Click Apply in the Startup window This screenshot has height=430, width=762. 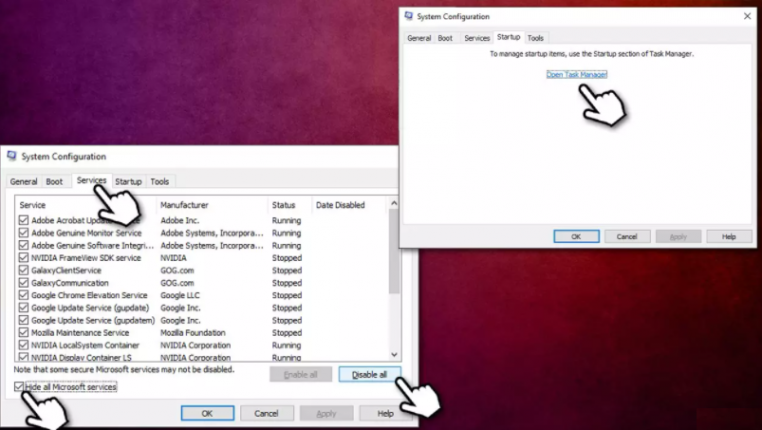tap(678, 237)
